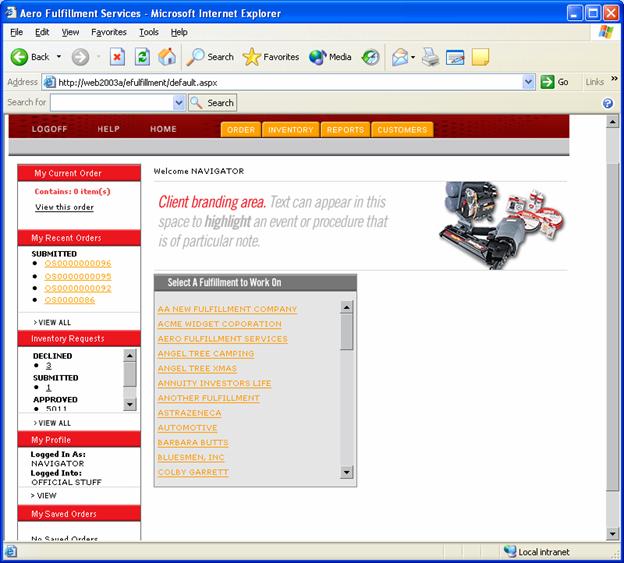Image resolution: width=624 pixels, height=563 pixels.
Task: Select ACME WIDGET COPORATION fulfillment
Action: [220, 324]
